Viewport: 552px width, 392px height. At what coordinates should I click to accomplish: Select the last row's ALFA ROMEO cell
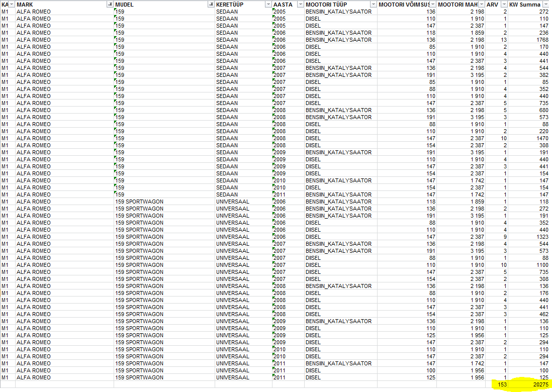34,377
